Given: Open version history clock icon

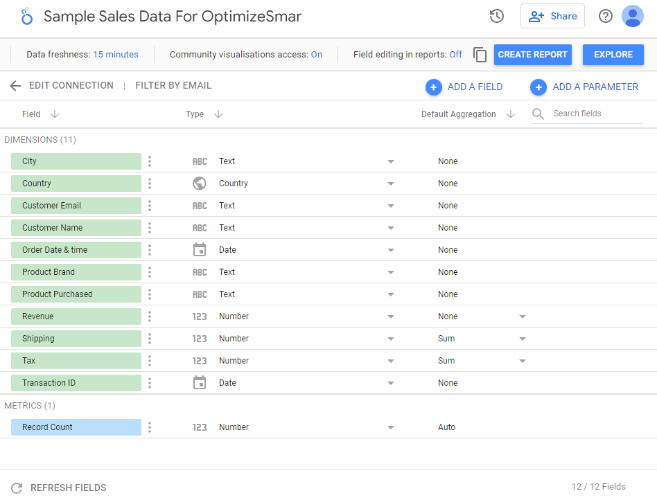Looking at the screenshot, I should click(x=497, y=16).
